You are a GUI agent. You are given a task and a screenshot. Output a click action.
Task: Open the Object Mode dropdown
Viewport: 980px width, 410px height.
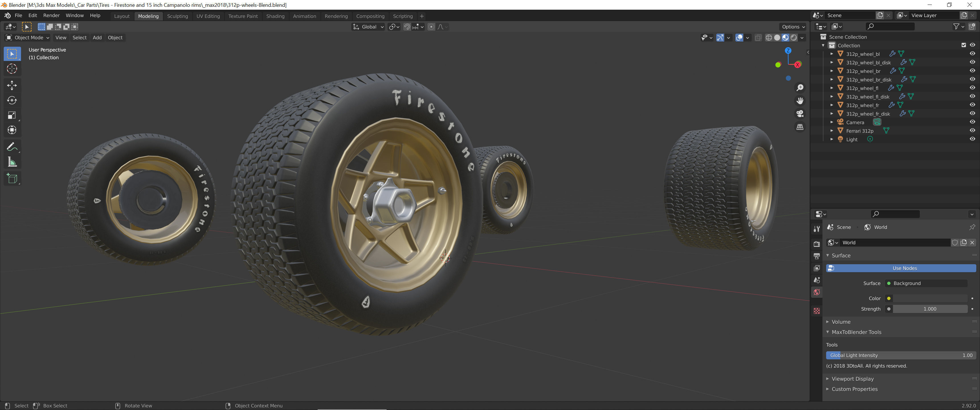pos(27,38)
